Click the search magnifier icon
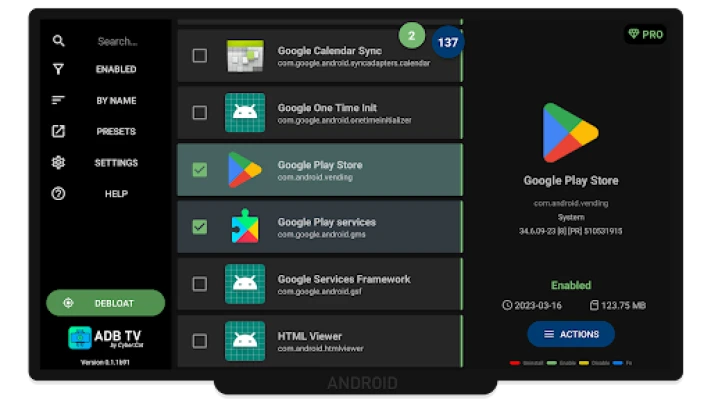The height and width of the screenshot is (400, 711). coord(58,41)
